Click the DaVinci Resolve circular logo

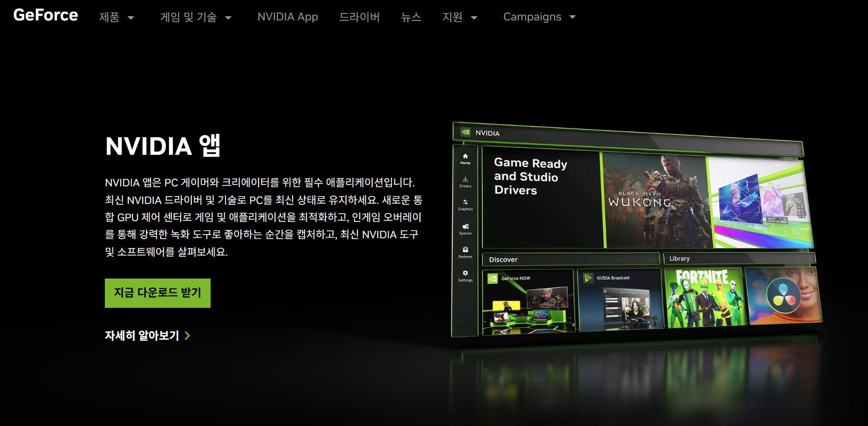[x=784, y=295]
